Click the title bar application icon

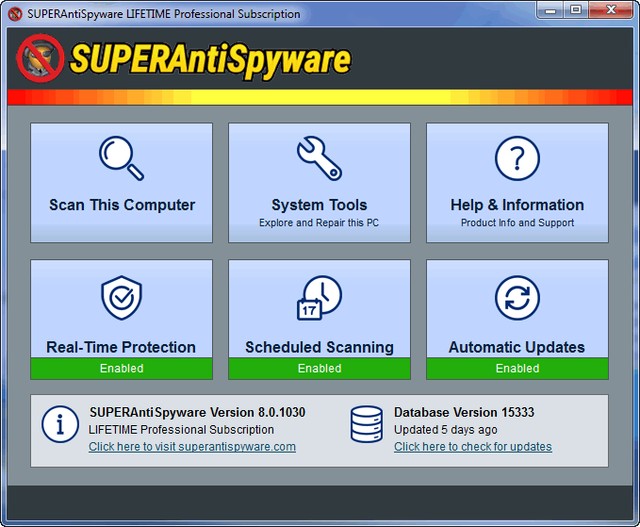(15, 14)
